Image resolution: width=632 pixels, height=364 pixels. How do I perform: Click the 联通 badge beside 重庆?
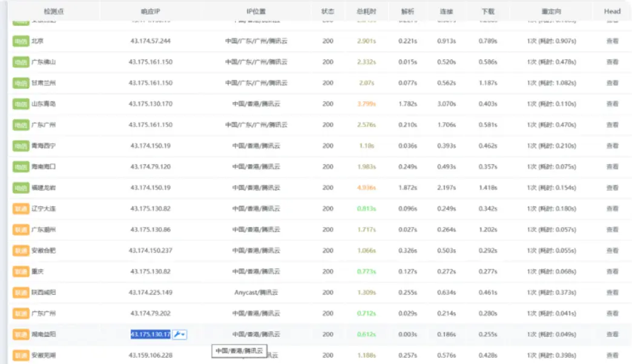coord(20,271)
